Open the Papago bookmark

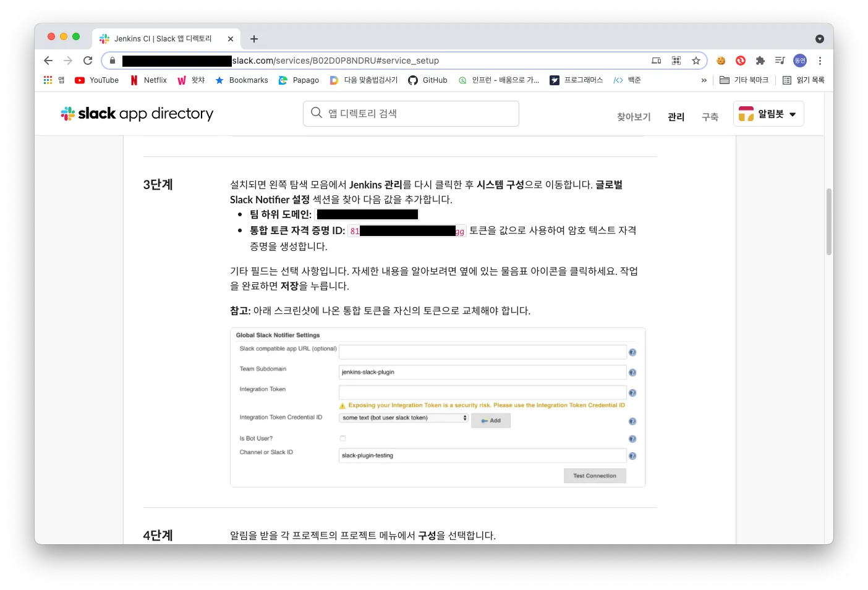pyautogui.click(x=299, y=80)
